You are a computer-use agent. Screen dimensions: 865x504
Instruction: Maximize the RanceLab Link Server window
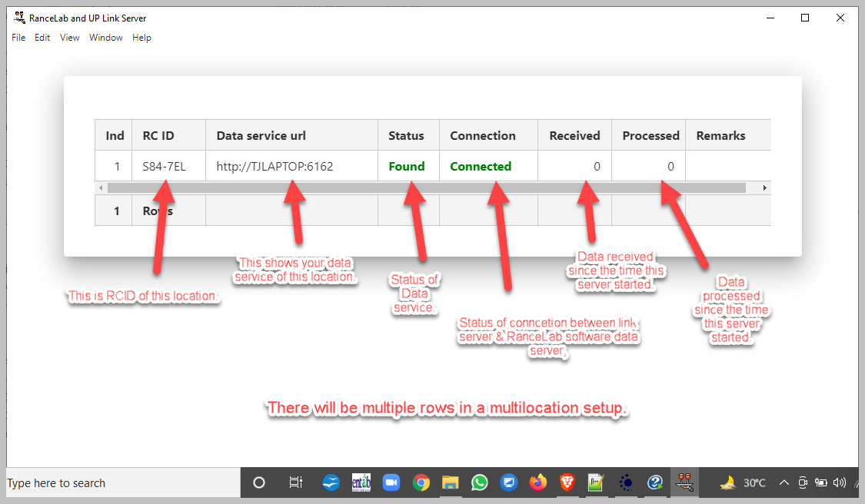tap(805, 18)
